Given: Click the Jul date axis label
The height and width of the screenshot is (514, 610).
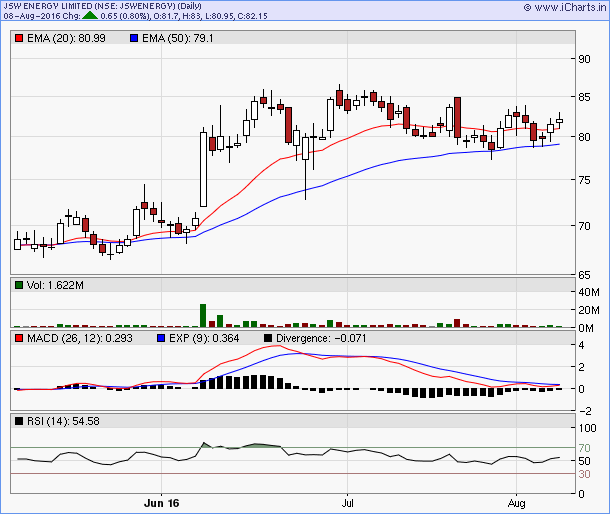Looking at the screenshot, I should click(347, 503).
